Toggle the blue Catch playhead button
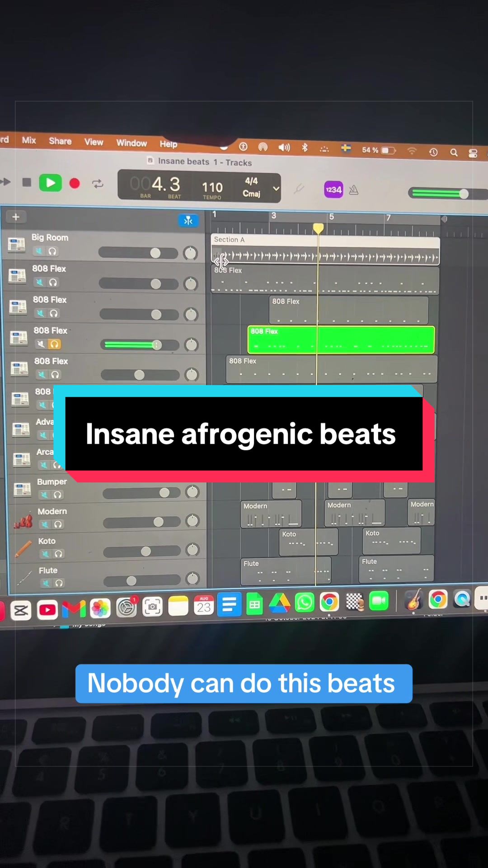The height and width of the screenshot is (868, 488). [x=188, y=221]
